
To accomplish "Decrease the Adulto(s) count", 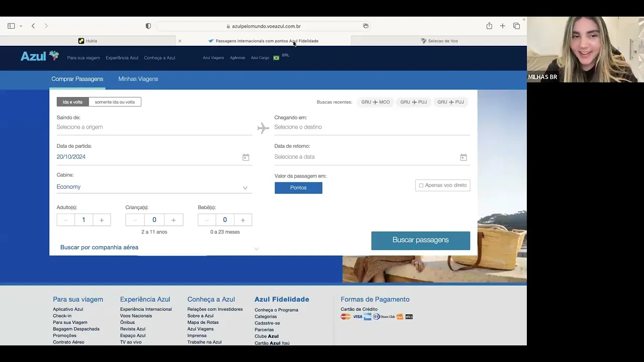I will 65,220.
